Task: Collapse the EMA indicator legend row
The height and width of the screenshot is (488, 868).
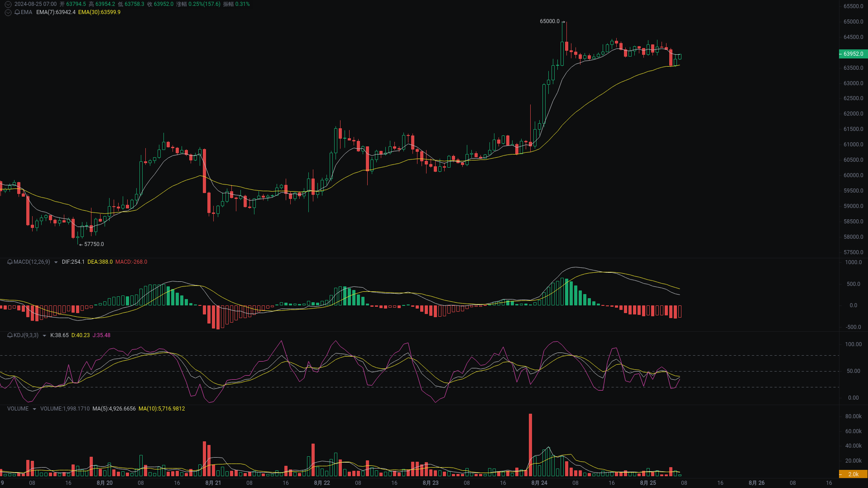Action: (8, 13)
